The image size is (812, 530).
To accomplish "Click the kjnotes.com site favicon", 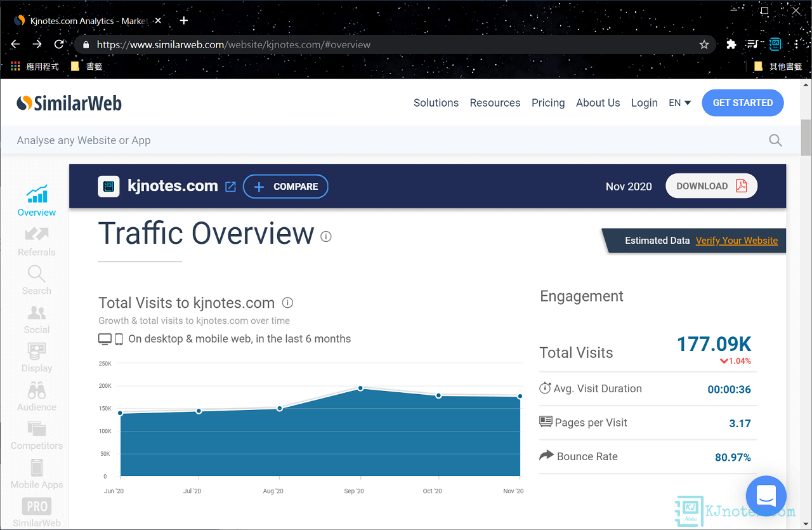I will pos(108,186).
